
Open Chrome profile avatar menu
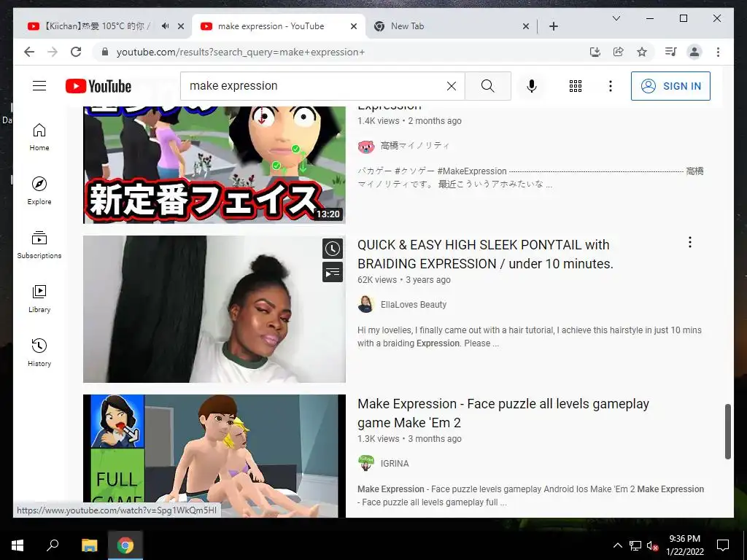click(x=694, y=52)
